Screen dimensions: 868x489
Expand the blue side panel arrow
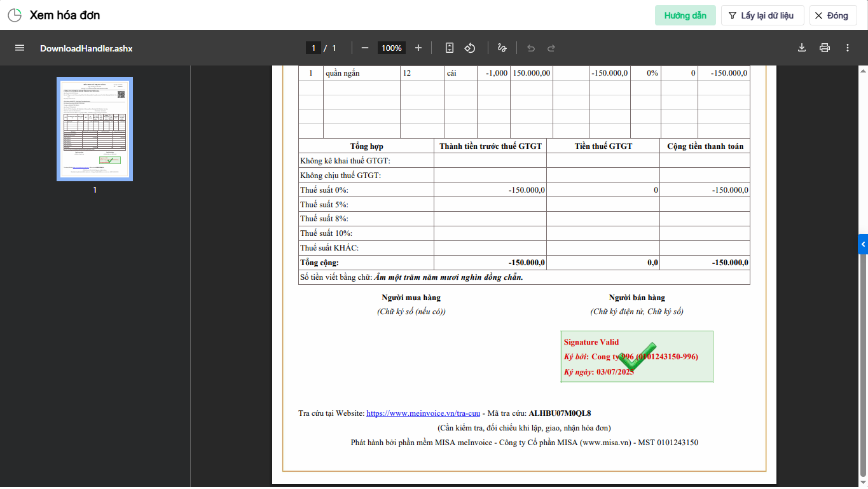(863, 244)
